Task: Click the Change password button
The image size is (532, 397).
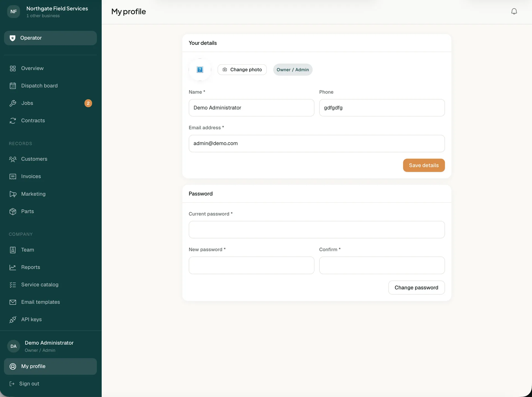Action: click(x=416, y=288)
